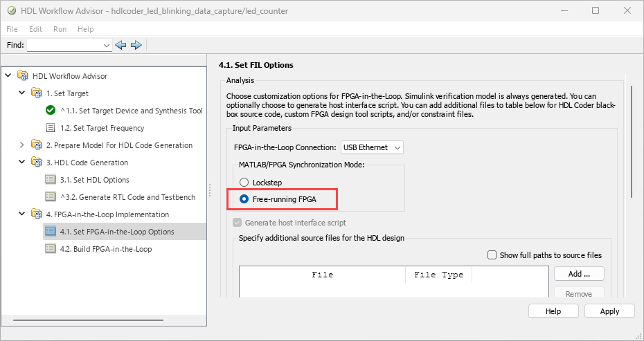Click the folder icon beside 1. Set Target

tap(37, 93)
